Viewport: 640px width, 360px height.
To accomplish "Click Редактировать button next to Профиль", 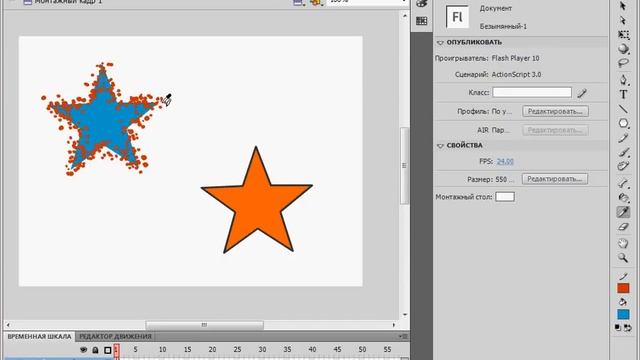I will click(x=555, y=111).
